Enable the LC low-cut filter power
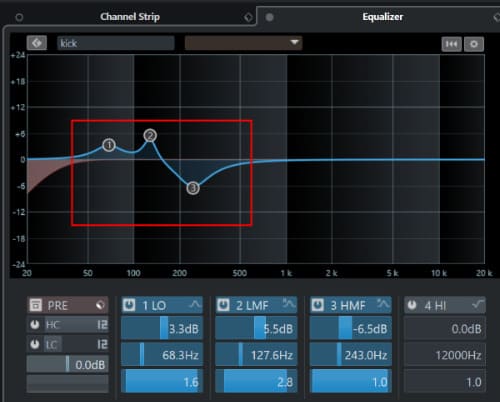 pyautogui.click(x=35, y=344)
